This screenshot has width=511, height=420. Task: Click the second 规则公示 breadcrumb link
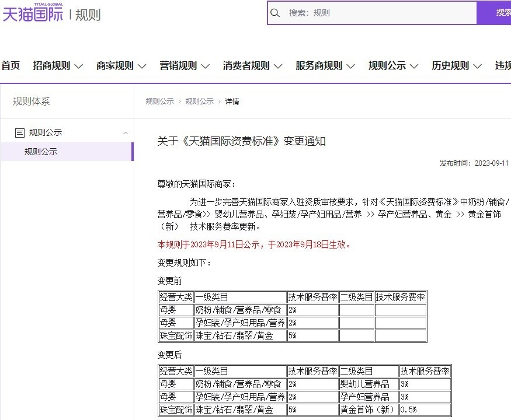[x=200, y=101]
